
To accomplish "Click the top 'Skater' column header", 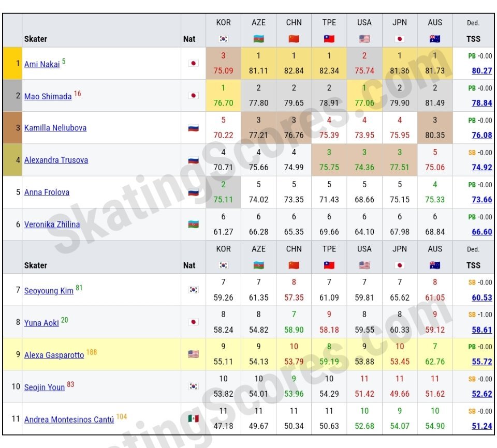I will (x=36, y=39).
